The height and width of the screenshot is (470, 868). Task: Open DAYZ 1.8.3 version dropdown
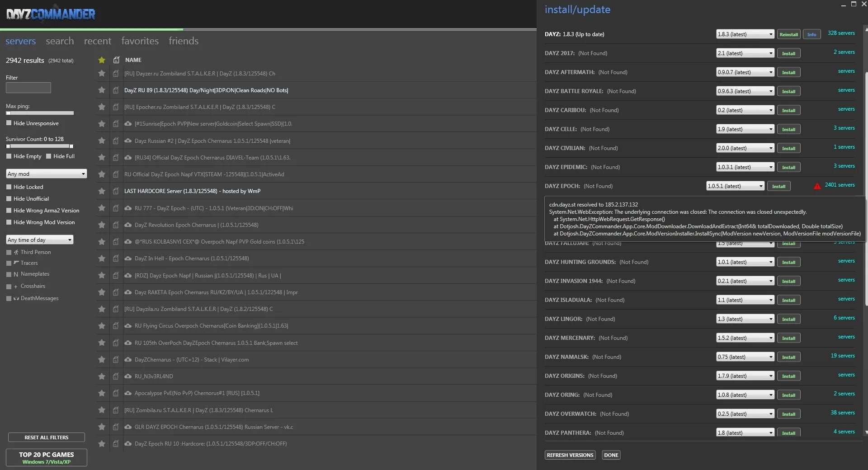745,34
